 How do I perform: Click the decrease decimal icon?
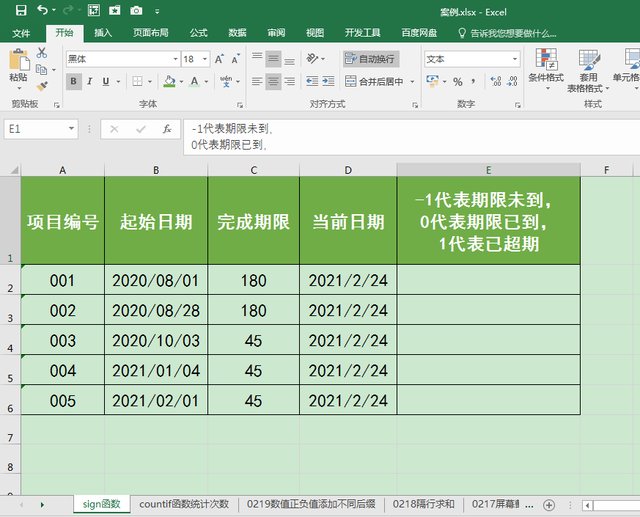(512, 81)
